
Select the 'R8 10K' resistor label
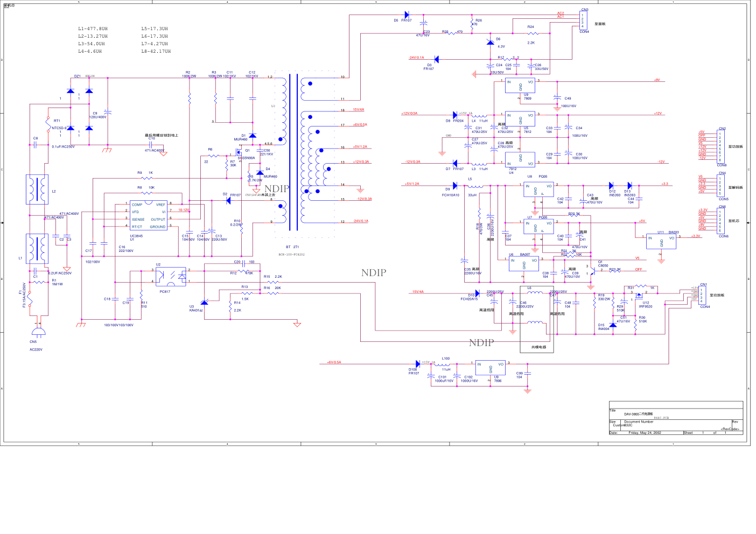click(x=145, y=187)
